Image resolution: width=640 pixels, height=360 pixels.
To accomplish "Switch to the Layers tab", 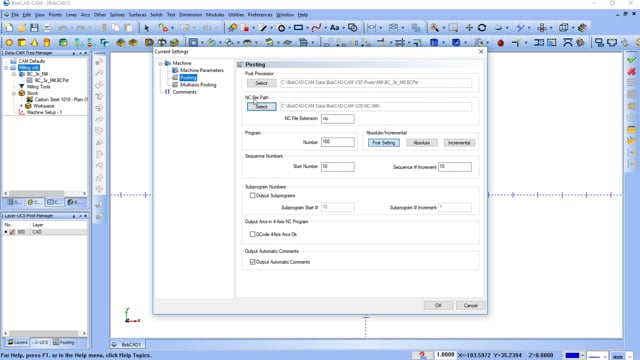I will 18,342.
